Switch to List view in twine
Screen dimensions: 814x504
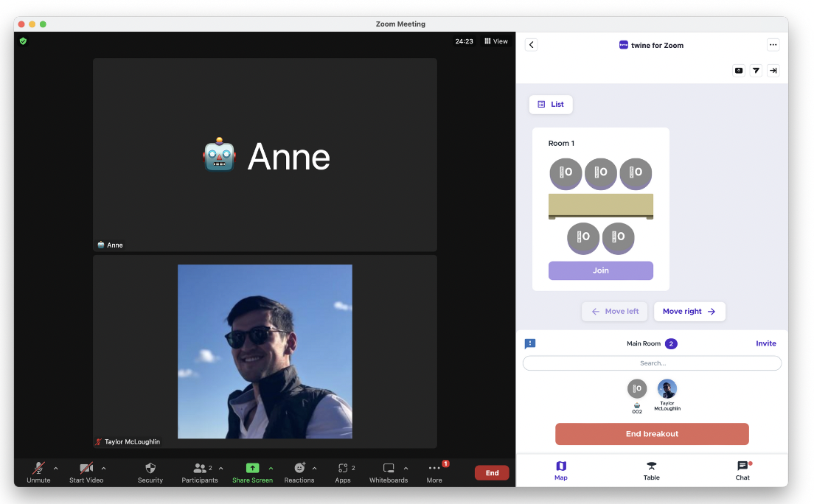click(x=551, y=105)
